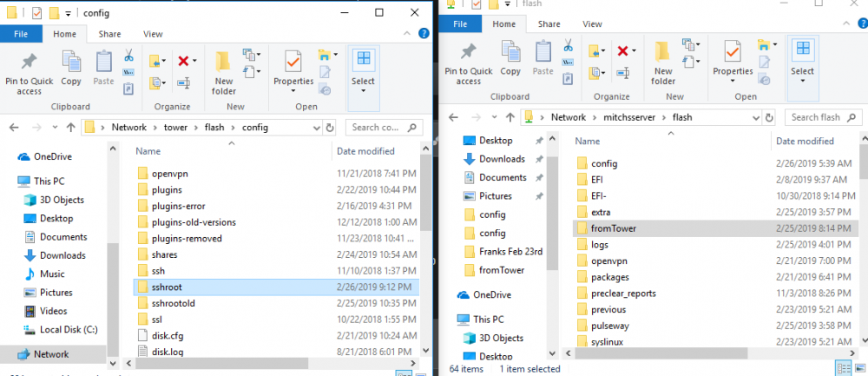Image resolution: width=868 pixels, height=376 pixels.
Task: Pin to Quick access in config window
Action: pyautogui.click(x=29, y=74)
